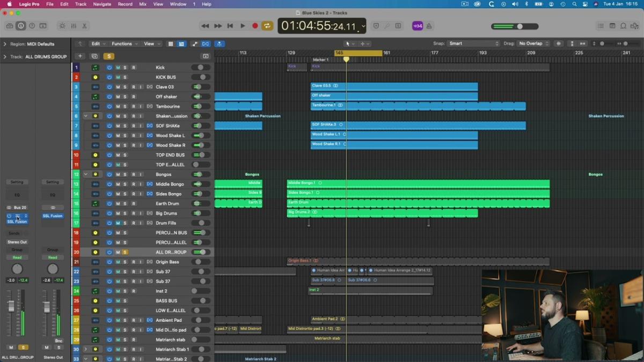Open the File menu
Viewport: 644px width, 362px height.
(50, 4)
